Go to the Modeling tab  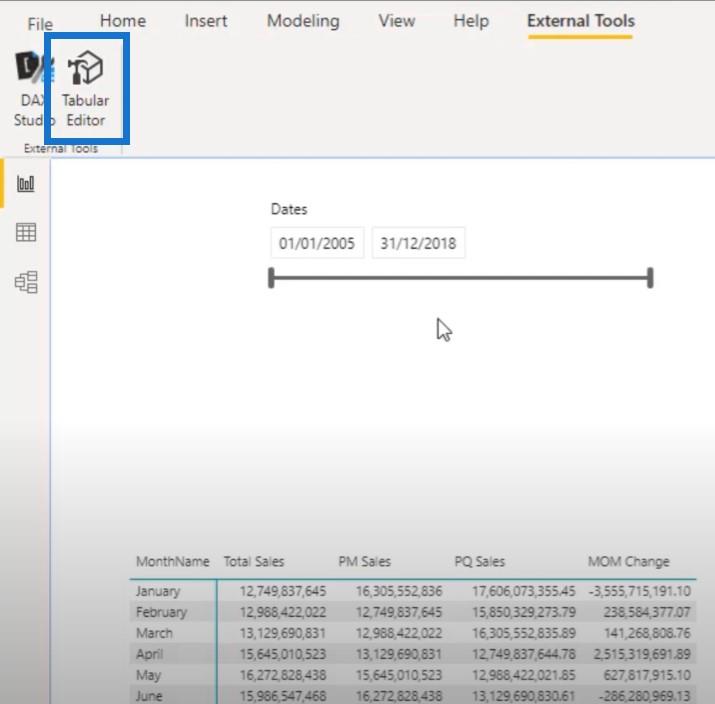coord(303,21)
